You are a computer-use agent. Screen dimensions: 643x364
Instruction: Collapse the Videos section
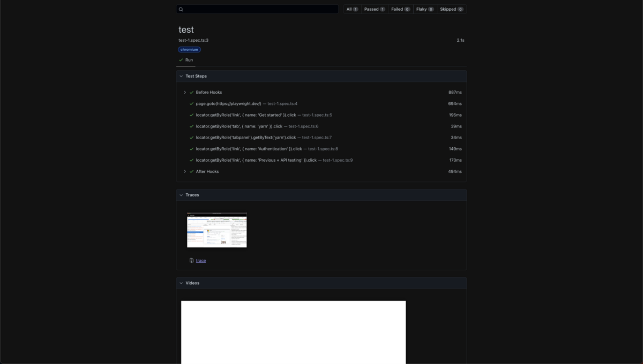[322, 283]
